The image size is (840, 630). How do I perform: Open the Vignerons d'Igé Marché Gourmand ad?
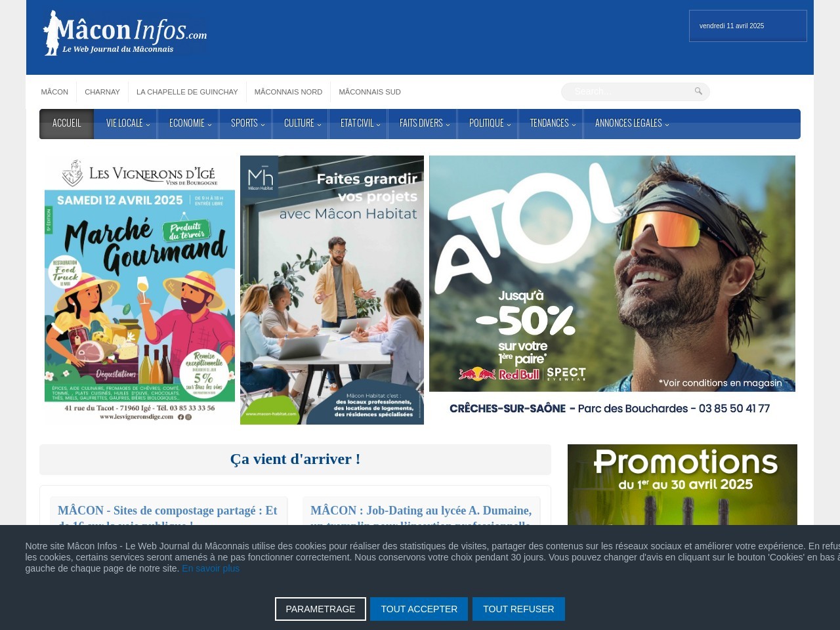tap(139, 290)
